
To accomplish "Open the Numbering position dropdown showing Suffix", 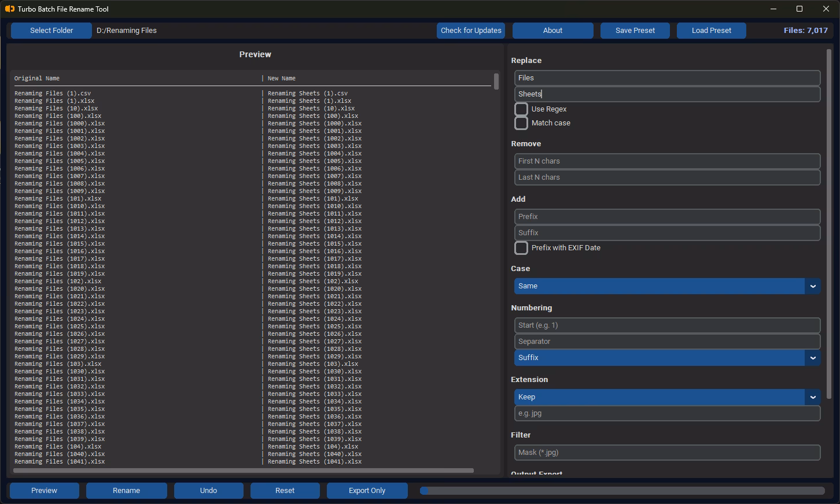I will pos(667,358).
